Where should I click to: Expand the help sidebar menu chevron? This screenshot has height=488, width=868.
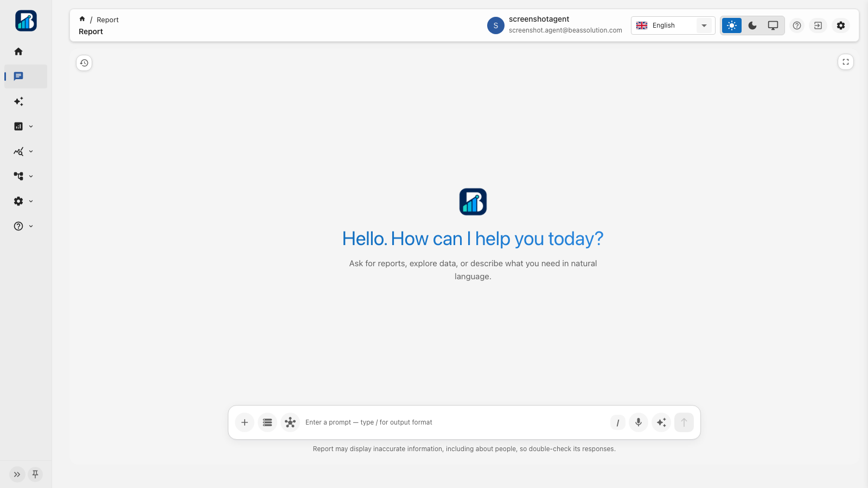(x=31, y=226)
